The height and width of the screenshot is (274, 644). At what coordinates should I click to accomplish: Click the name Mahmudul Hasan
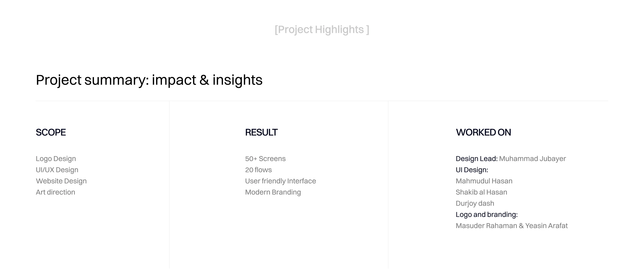point(484,181)
